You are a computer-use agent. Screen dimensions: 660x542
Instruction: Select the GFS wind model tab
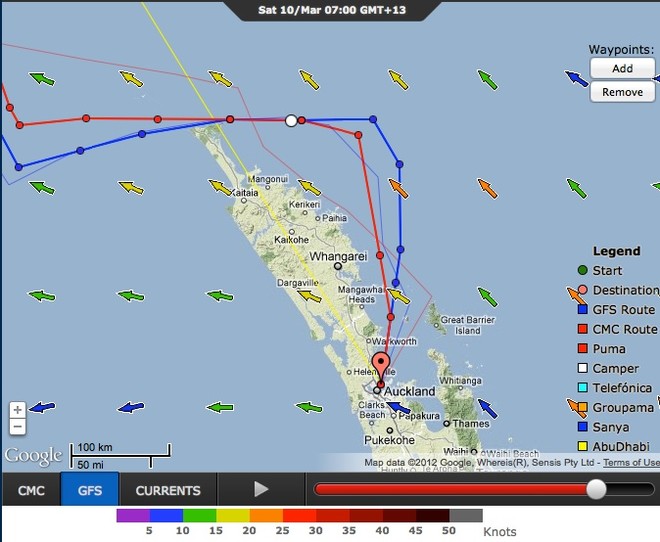[x=90, y=490]
